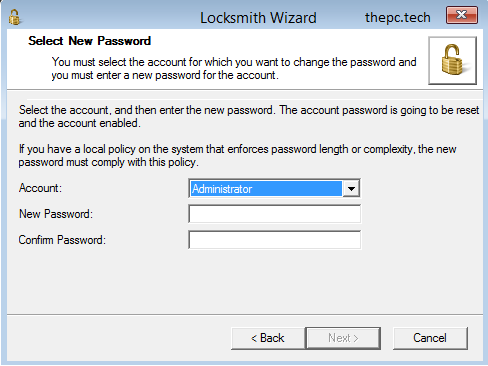Click the Confirm Password: label
The image size is (488, 366).
pos(62,240)
